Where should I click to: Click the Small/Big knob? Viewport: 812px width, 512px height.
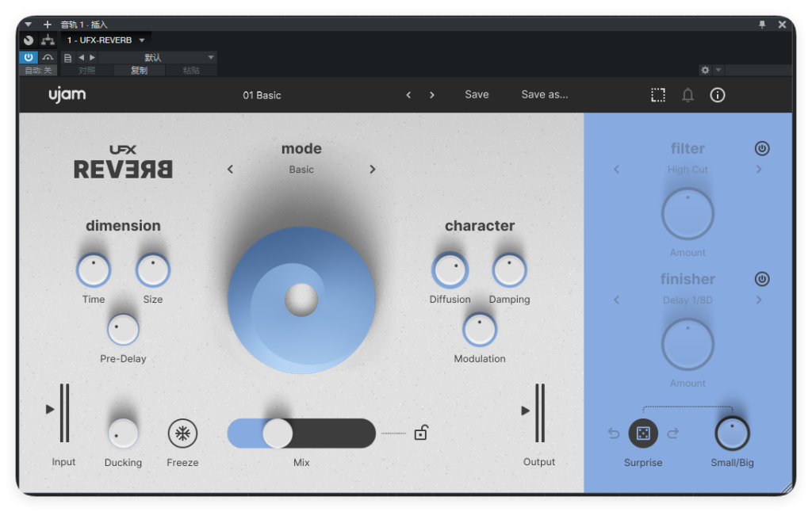[732, 434]
